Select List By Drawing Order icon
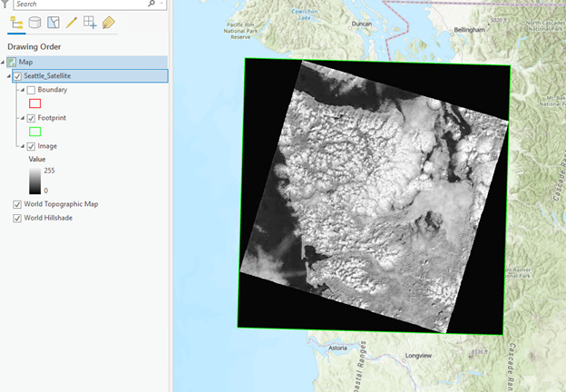The image size is (566, 392). (x=16, y=23)
